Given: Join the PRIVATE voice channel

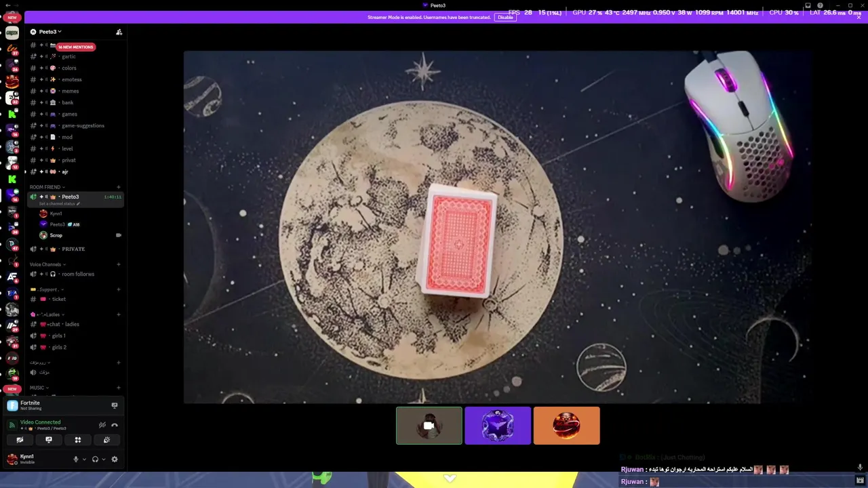Looking at the screenshot, I should pyautogui.click(x=75, y=249).
